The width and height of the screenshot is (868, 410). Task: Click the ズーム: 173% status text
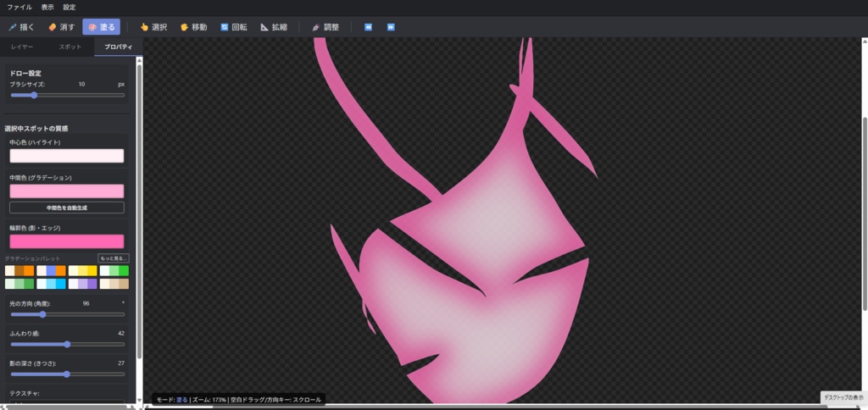coord(210,400)
